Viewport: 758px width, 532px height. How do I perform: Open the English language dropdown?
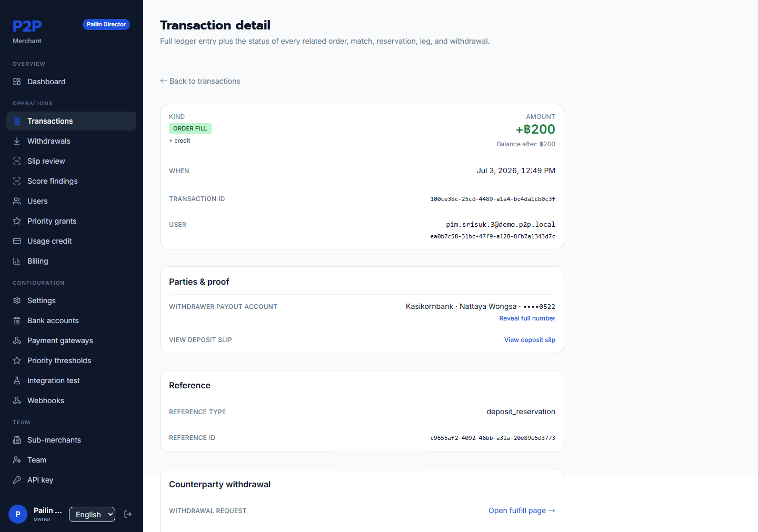92,514
